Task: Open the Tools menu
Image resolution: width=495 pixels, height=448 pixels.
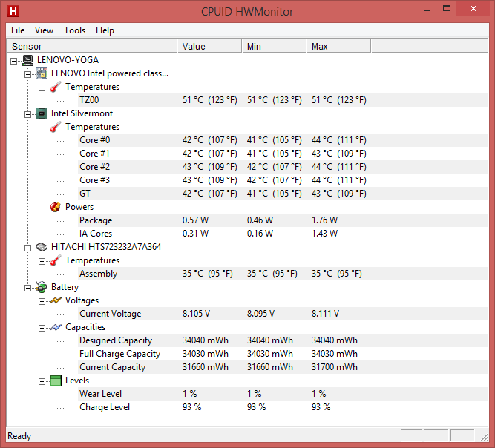Action: tap(74, 30)
